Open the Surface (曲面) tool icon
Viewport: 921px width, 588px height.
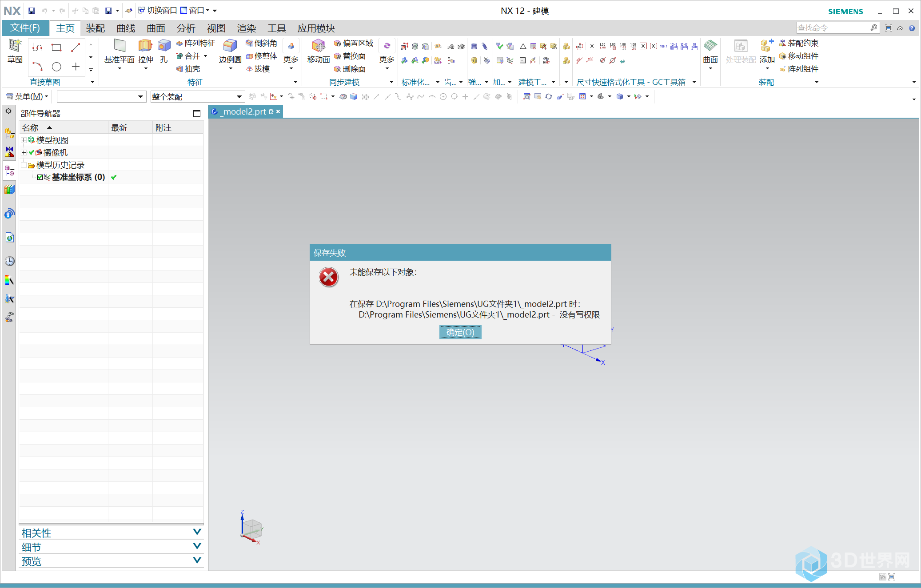(x=710, y=46)
